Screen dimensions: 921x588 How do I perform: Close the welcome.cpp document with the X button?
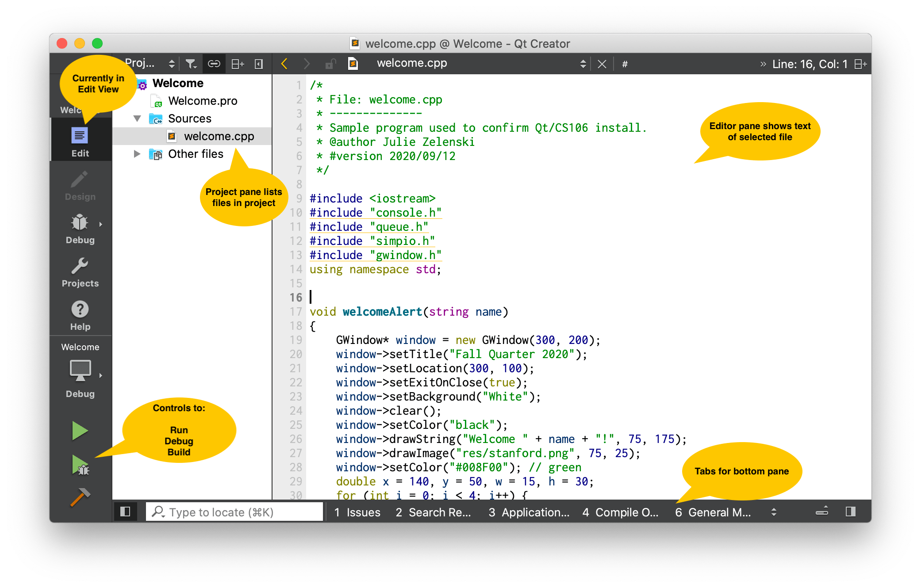[x=602, y=63]
